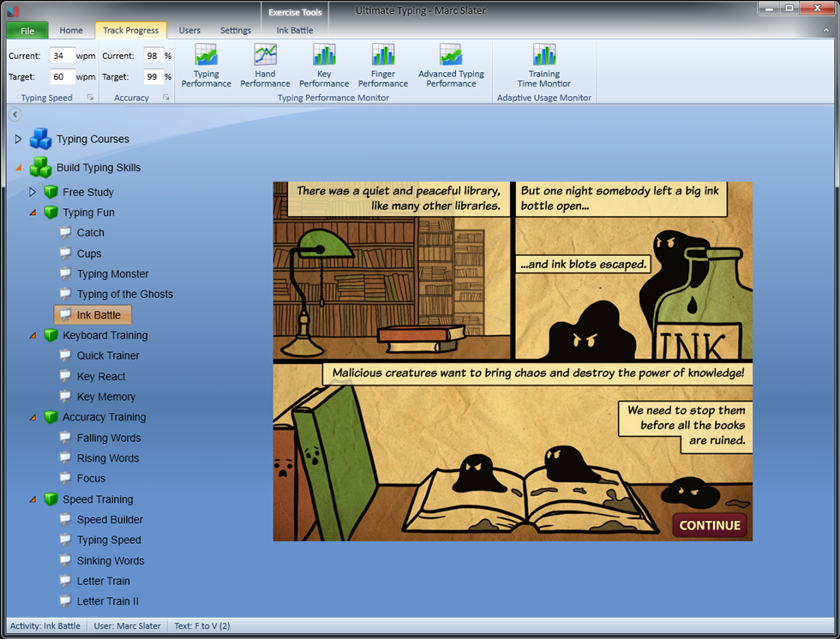Open the Finger Performance chart

[x=382, y=66]
